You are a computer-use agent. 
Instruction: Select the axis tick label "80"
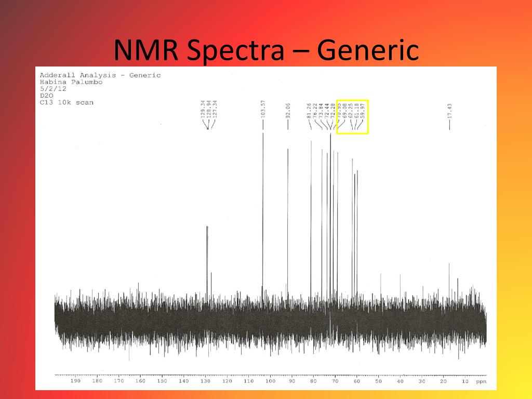pyautogui.click(x=313, y=381)
